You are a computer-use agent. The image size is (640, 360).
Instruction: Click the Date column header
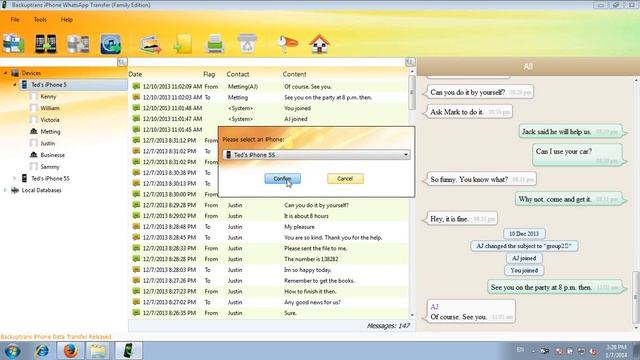(x=135, y=74)
